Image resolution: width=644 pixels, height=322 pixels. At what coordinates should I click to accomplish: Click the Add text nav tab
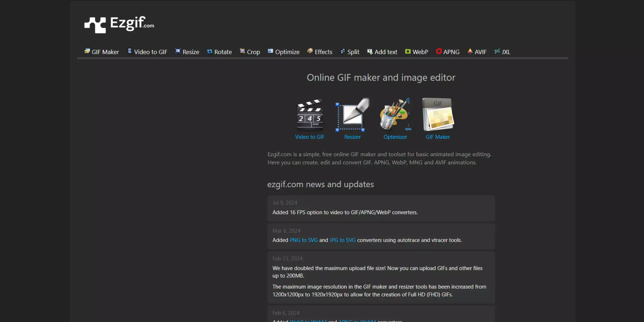[382, 51]
